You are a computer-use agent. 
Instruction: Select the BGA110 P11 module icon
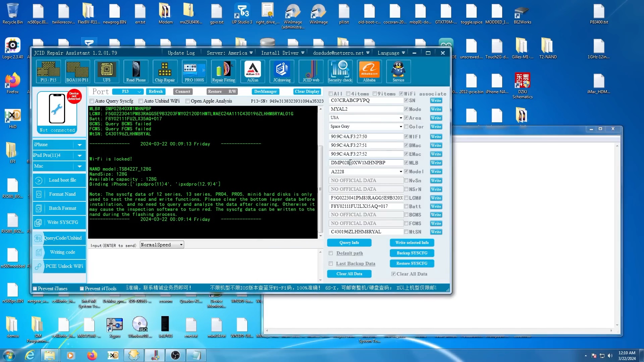[77, 71]
